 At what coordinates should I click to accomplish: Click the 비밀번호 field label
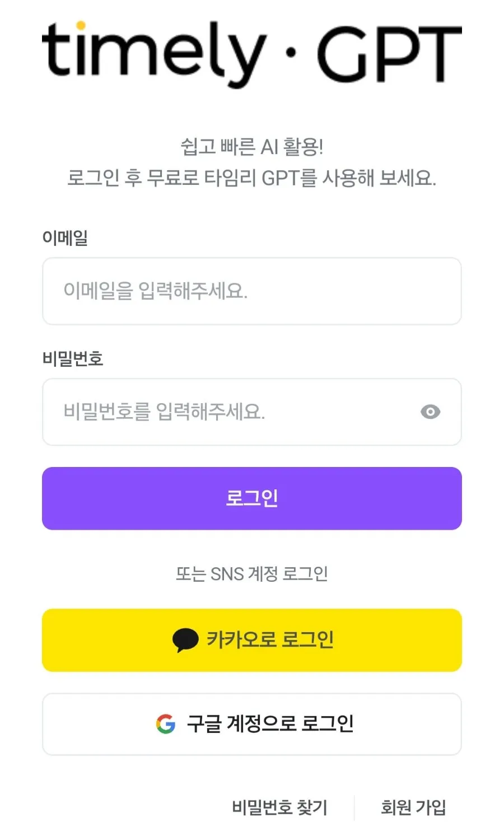(x=73, y=358)
